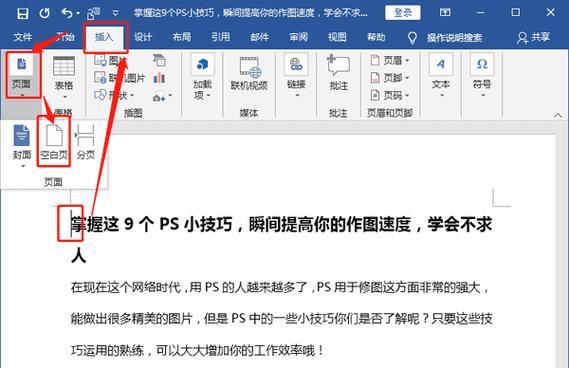Switch to the 视图 tab
The height and width of the screenshot is (368, 569).
(337, 37)
